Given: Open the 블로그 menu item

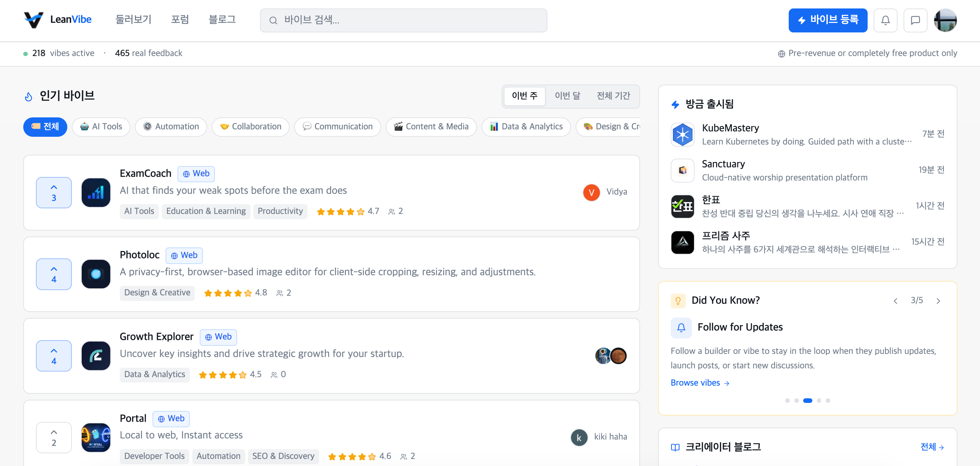Looking at the screenshot, I should coord(223,19).
